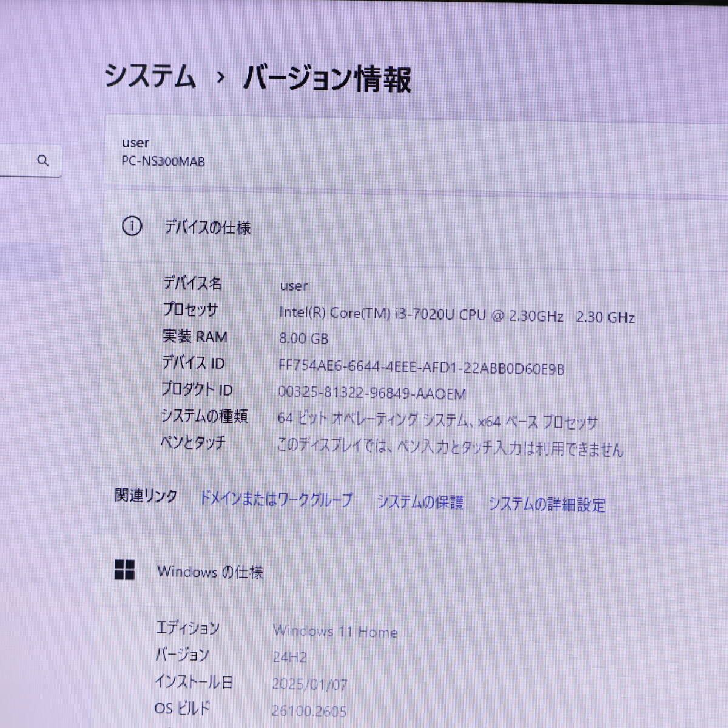Open ドメインまたはワークグループ link
The image size is (728, 728).
coord(276,500)
